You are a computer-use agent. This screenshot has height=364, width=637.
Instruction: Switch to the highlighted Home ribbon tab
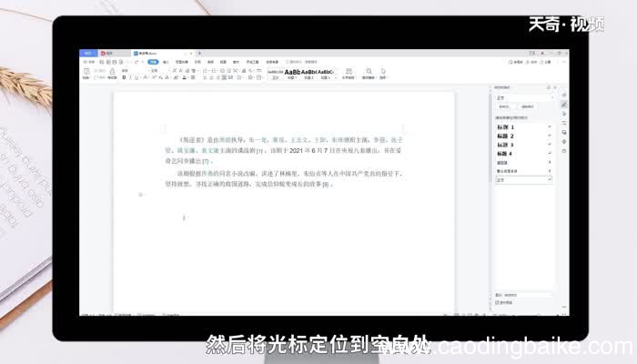click(x=153, y=62)
